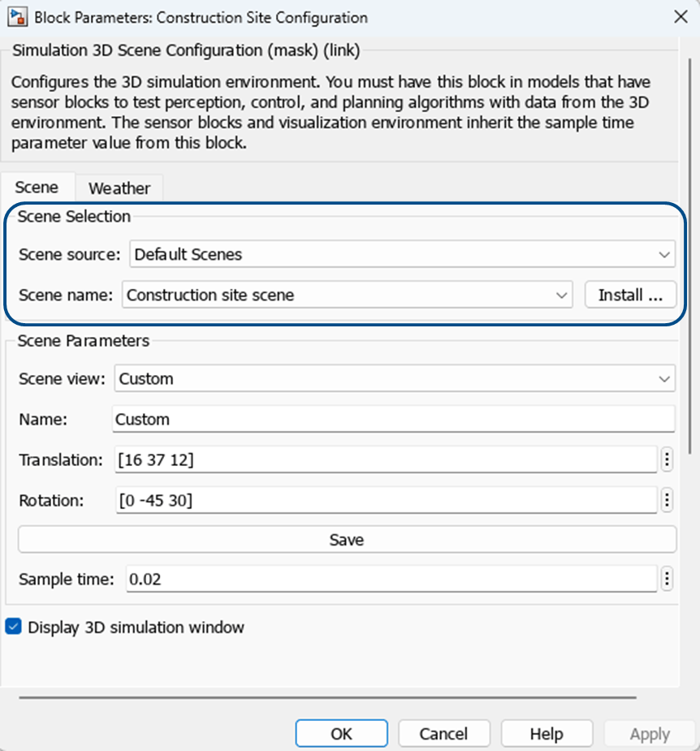The height and width of the screenshot is (751, 700).
Task: Click into the Name text field
Action: (x=393, y=420)
